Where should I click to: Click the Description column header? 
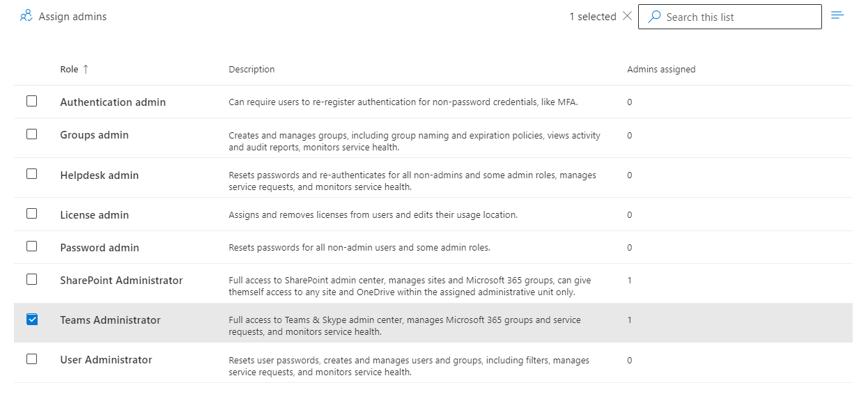click(x=251, y=69)
